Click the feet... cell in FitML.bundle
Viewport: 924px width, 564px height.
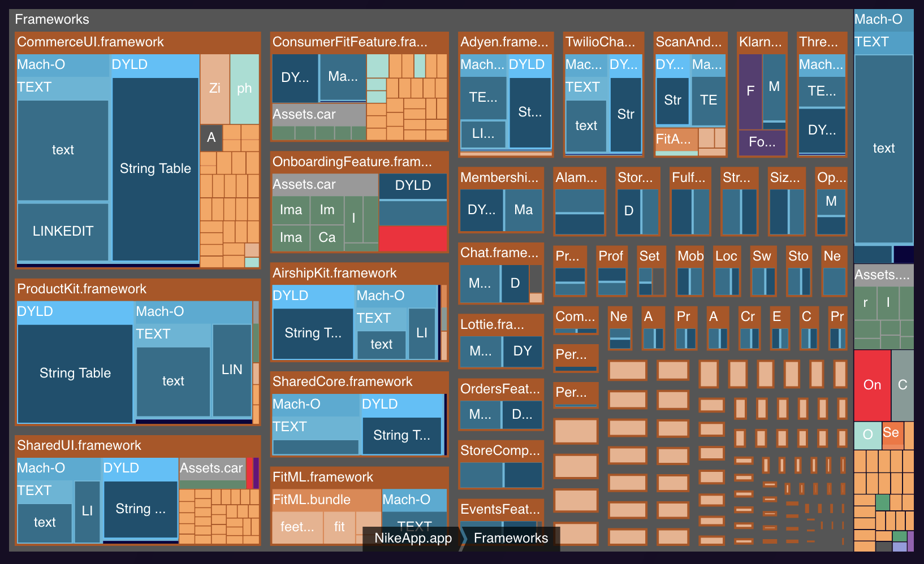click(297, 527)
